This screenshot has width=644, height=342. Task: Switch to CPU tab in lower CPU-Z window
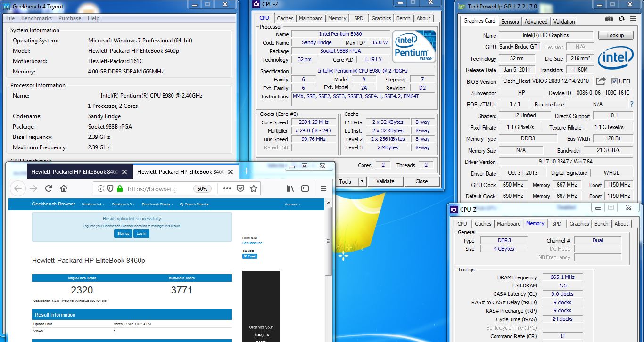pos(462,224)
